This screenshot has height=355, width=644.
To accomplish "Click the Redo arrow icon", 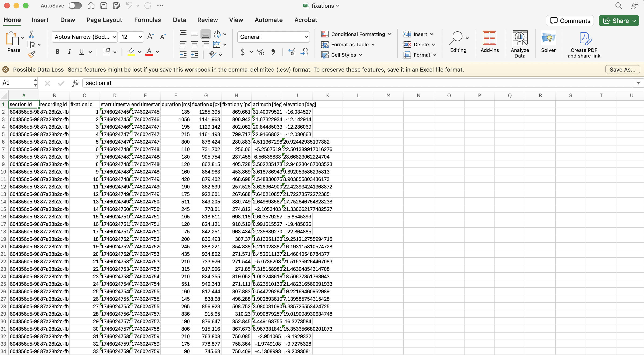I will [148, 6].
